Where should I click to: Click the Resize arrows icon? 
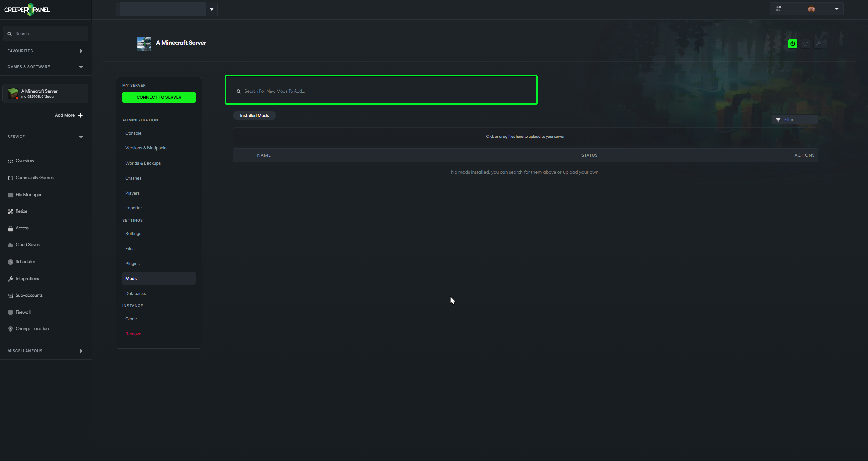coord(11,212)
